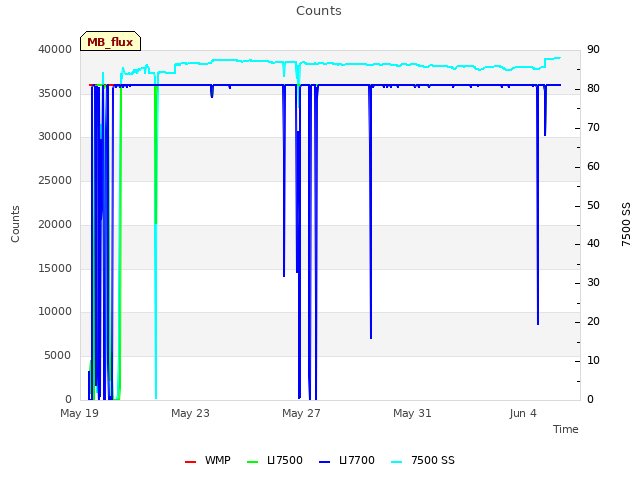Viewport: 640px width, 480px height.
Task: Click the 30000 y-axis value
Action: point(55,136)
